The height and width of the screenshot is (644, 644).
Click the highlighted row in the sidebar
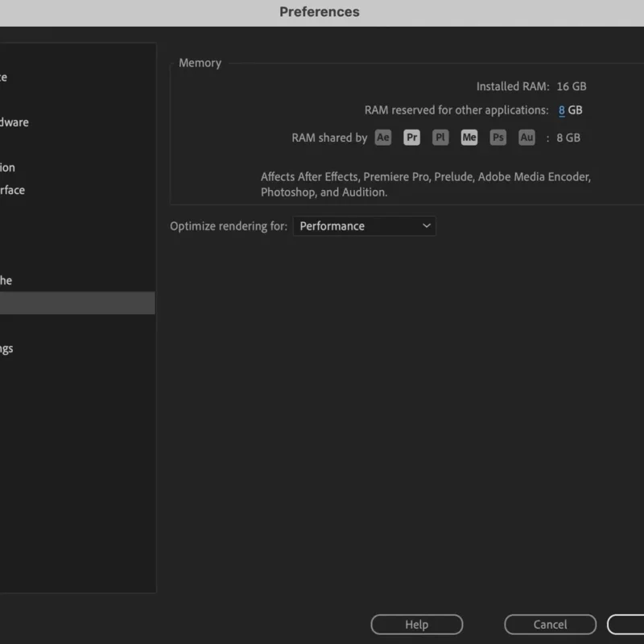point(77,303)
